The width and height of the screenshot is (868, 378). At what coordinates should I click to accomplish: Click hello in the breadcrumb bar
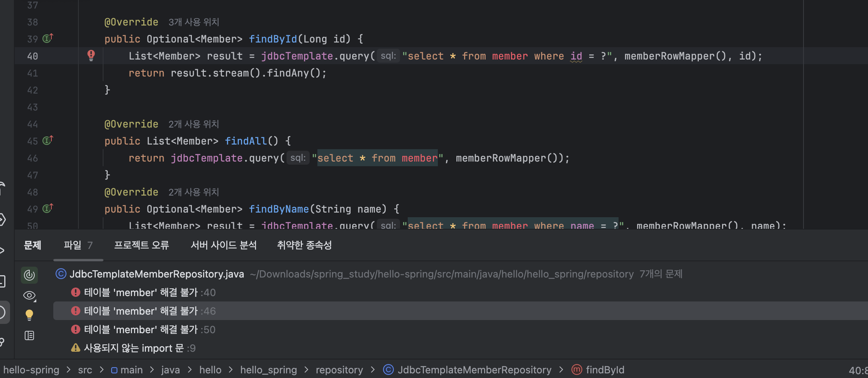[210, 370]
